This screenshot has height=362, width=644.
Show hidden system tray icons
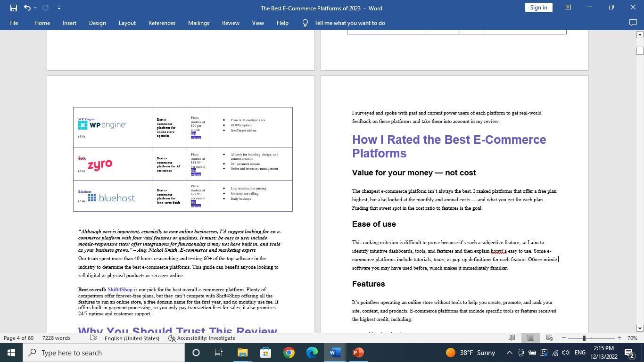pos(509,353)
